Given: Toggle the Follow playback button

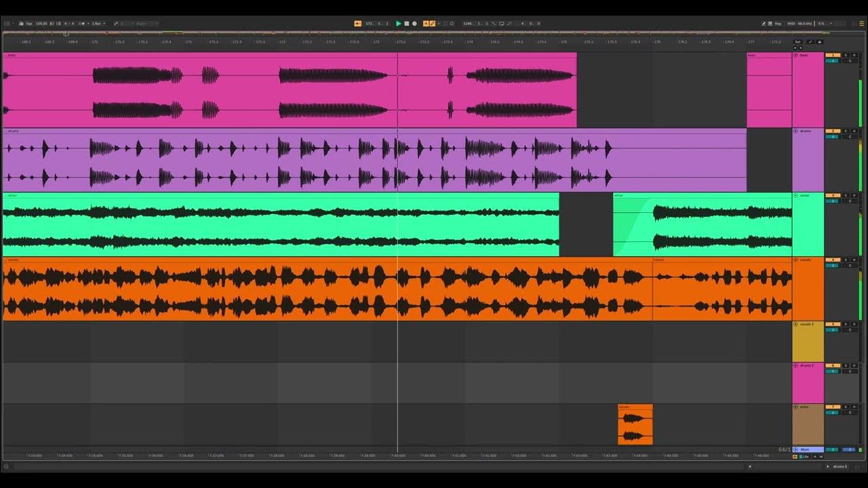Looking at the screenshot, I should pyautogui.click(x=358, y=24).
